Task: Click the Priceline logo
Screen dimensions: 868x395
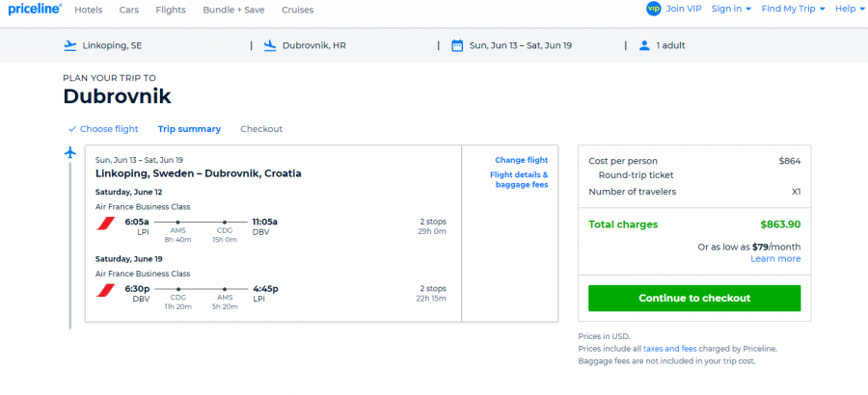Action: (33, 9)
